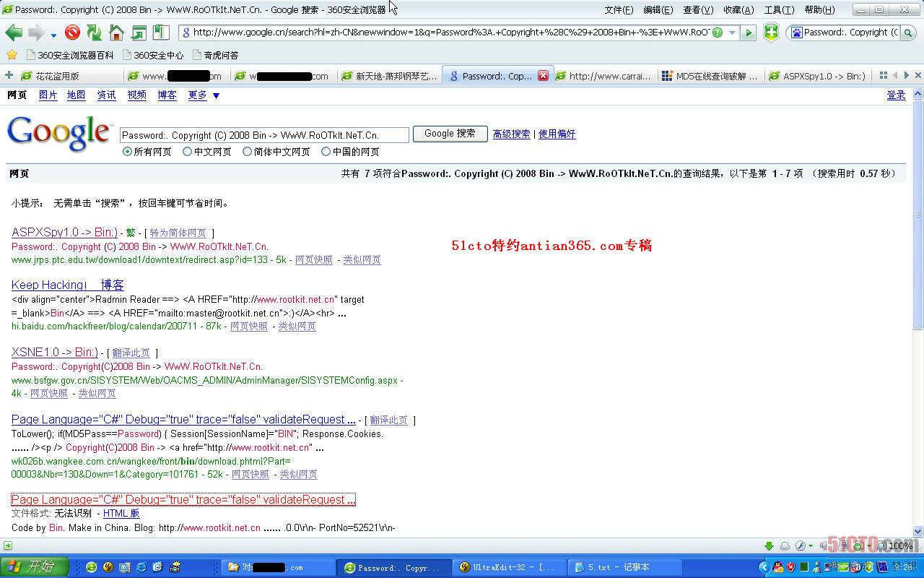Click 转为简体网页 link
Image resolution: width=924 pixels, height=578 pixels.
(x=178, y=233)
